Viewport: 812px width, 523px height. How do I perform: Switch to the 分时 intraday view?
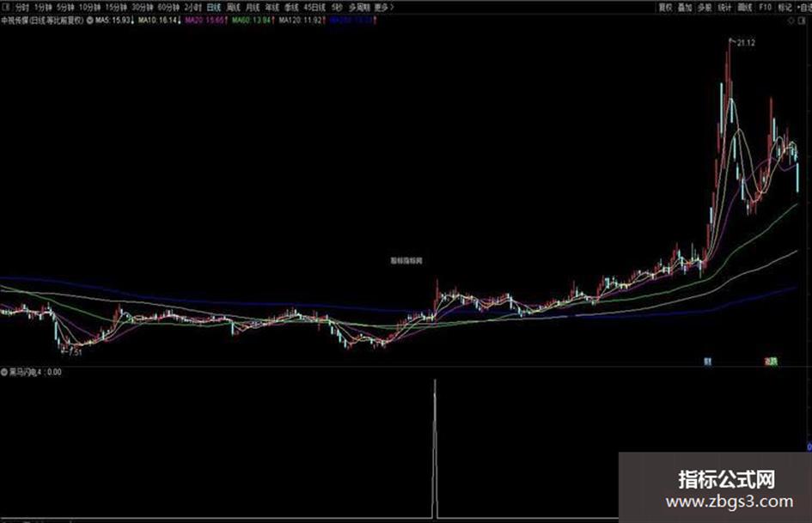click(21, 7)
